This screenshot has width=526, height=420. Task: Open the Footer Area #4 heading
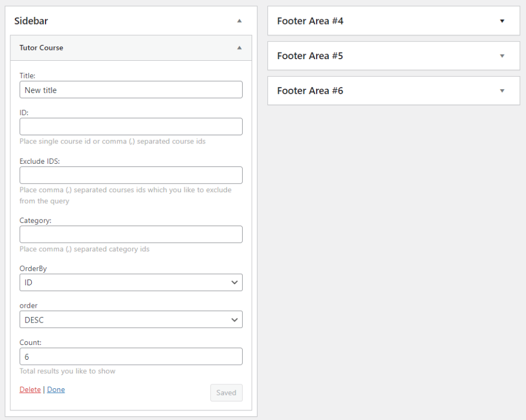310,21
